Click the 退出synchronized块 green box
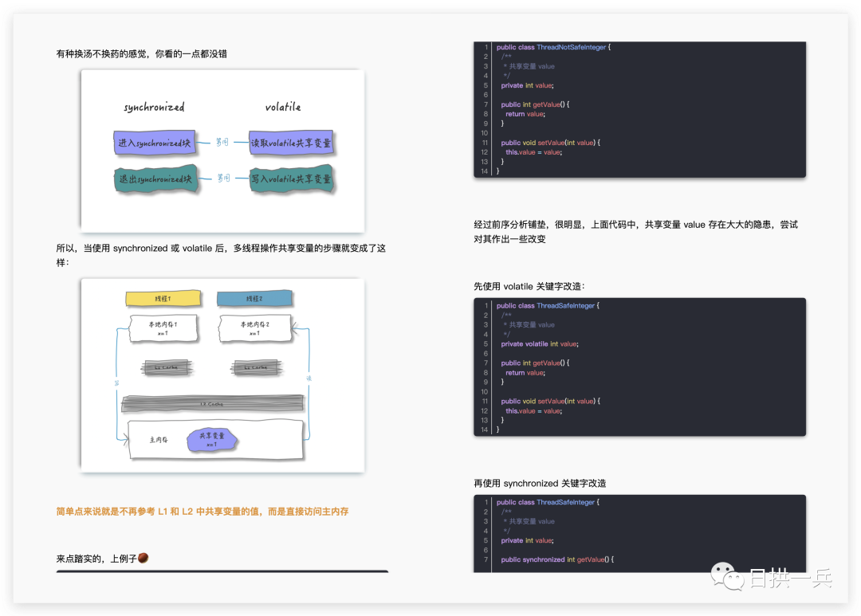This screenshot has height=616, width=861. [x=156, y=179]
